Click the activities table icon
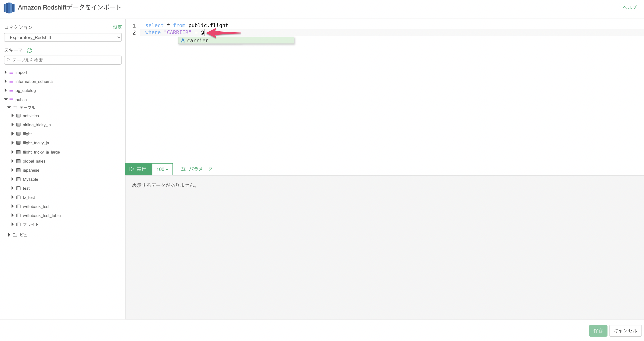644x341 pixels. click(19, 116)
